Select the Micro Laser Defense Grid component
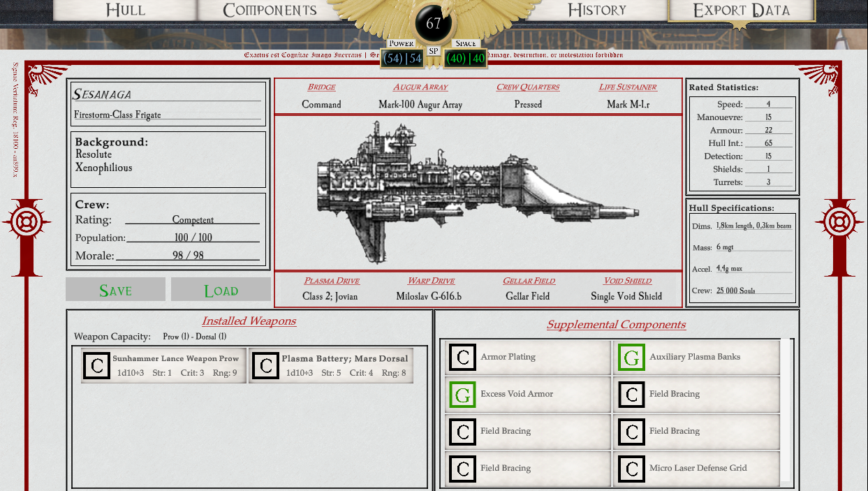 [x=696, y=468]
